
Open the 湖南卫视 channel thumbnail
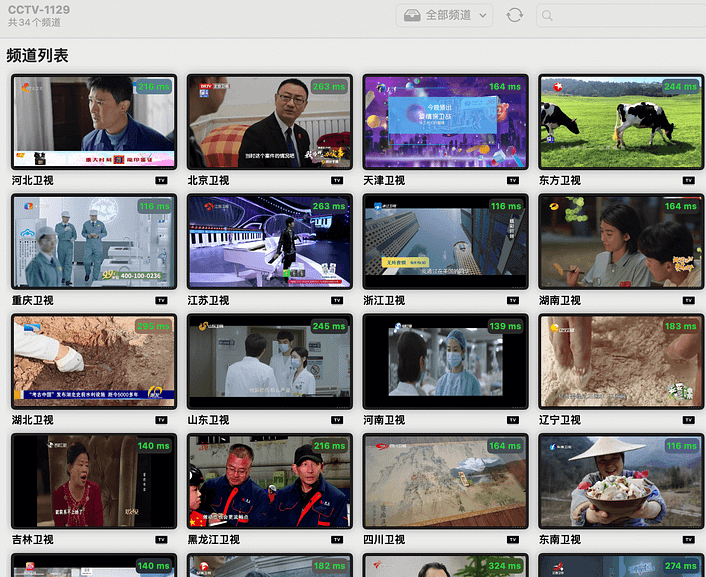click(621, 242)
